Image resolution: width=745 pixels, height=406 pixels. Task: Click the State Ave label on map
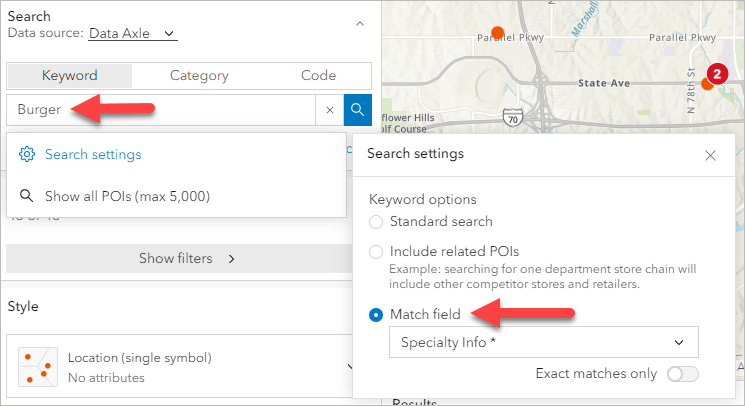click(603, 83)
